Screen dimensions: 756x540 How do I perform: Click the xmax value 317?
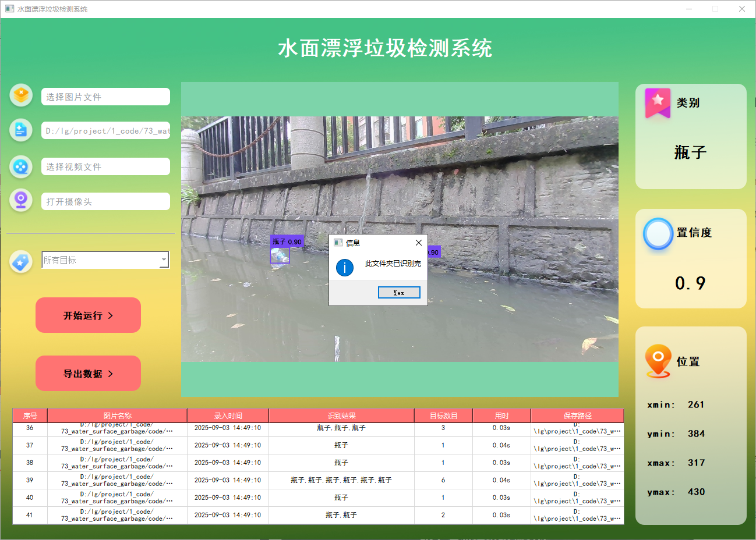pos(696,463)
